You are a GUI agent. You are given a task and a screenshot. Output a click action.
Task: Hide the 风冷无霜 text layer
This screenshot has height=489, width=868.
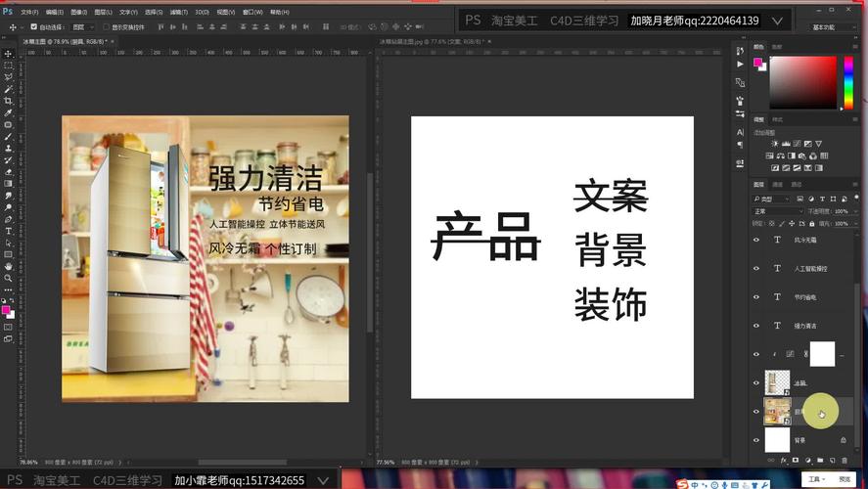click(756, 240)
